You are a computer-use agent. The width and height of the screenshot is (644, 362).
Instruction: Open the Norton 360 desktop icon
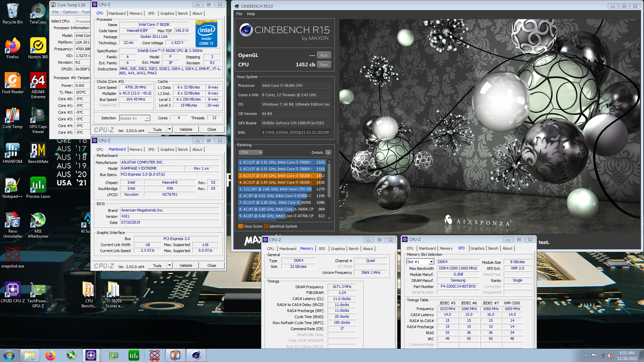tap(38, 49)
